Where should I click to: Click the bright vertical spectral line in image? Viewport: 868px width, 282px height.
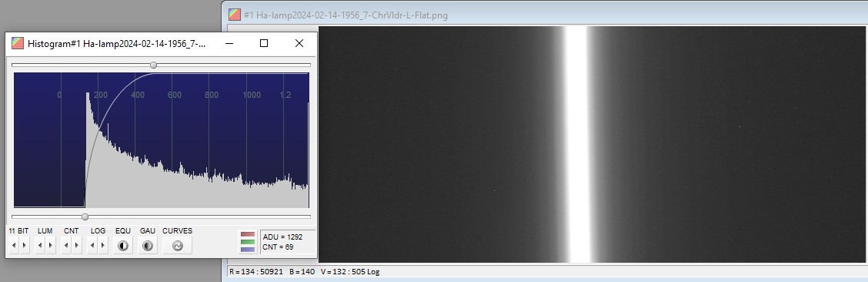pyautogui.click(x=577, y=144)
